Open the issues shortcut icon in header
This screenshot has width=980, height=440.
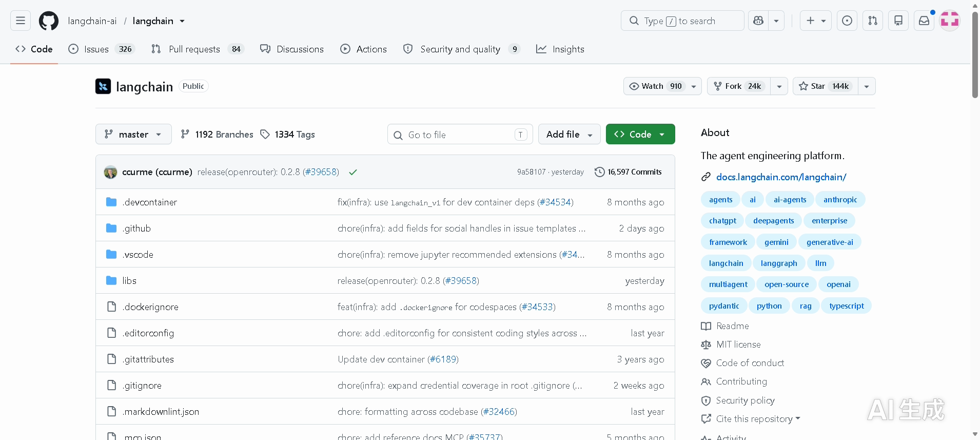[847, 21]
